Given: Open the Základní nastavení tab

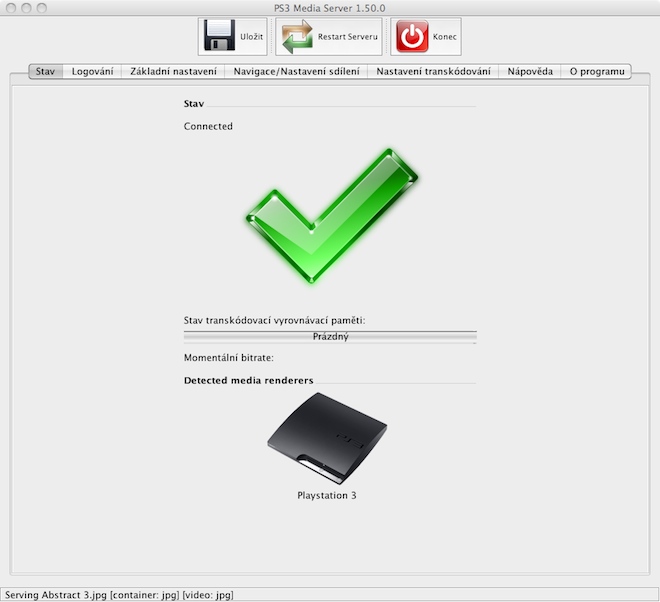Looking at the screenshot, I should [x=173, y=72].
